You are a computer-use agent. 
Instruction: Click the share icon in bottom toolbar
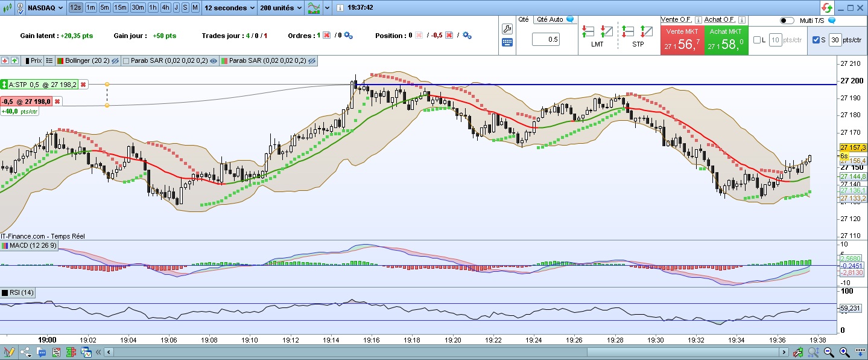pyautogui.click(x=25, y=352)
